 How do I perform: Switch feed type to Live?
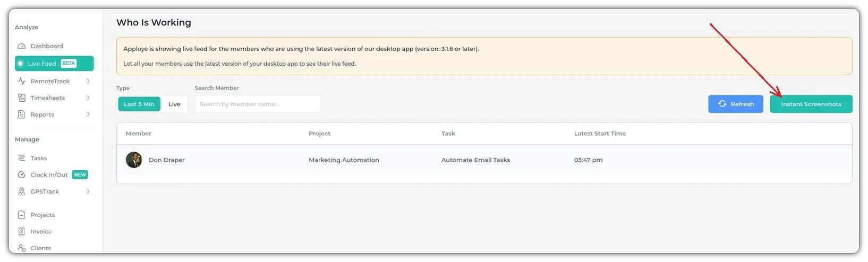coord(174,104)
